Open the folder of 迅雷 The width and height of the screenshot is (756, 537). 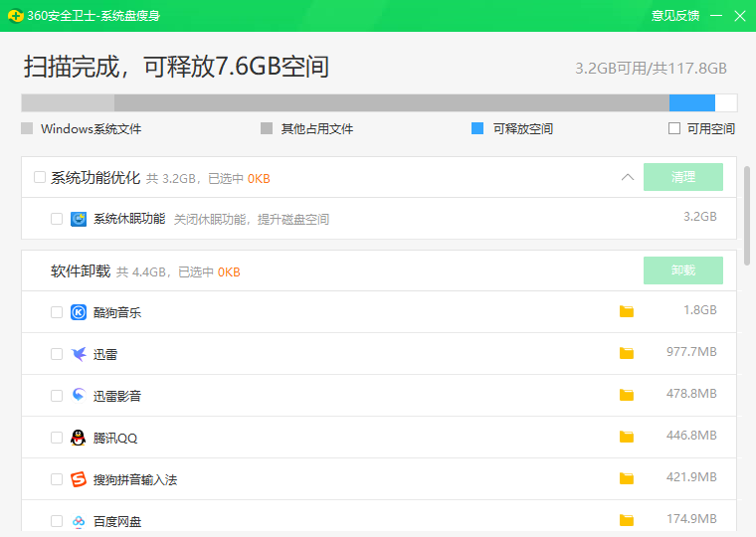point(627,353)
